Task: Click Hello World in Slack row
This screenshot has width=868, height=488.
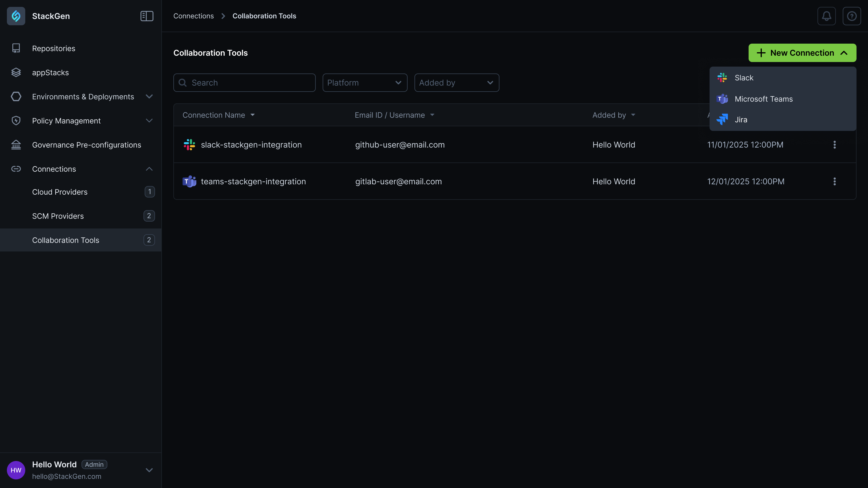Action: point(614,145)
